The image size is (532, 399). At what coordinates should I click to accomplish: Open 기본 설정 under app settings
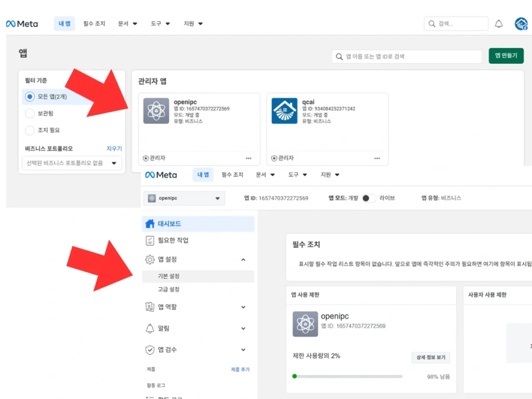[x=198, y=276]
